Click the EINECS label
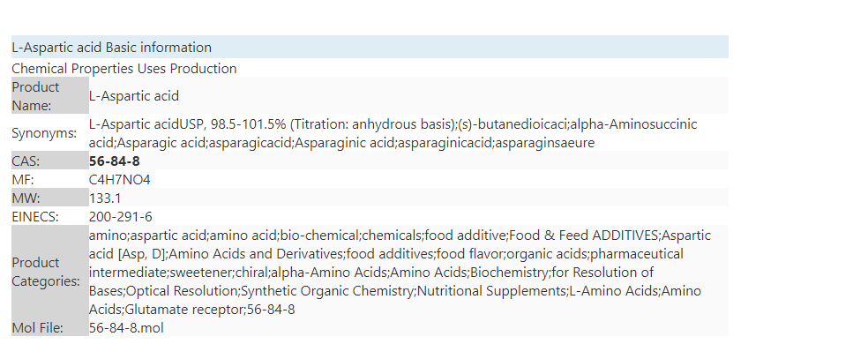Screen dimensions: 868x344 point(35,217)
